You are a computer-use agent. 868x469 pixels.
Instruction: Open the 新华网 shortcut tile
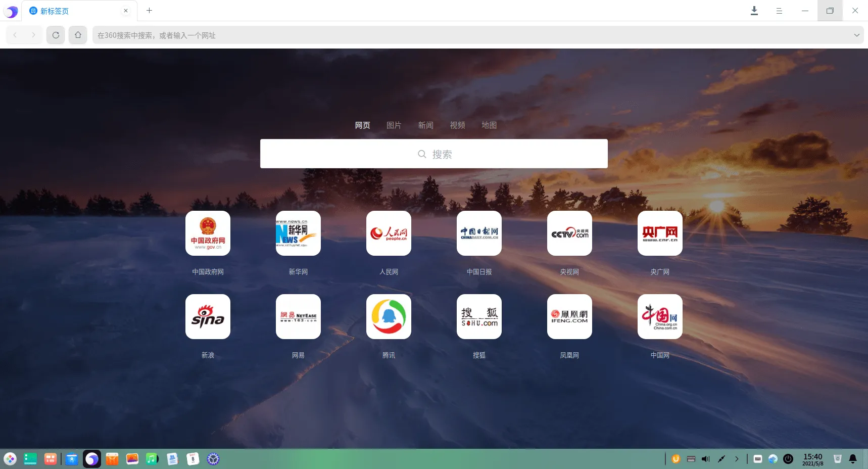(x=298, y=233)
